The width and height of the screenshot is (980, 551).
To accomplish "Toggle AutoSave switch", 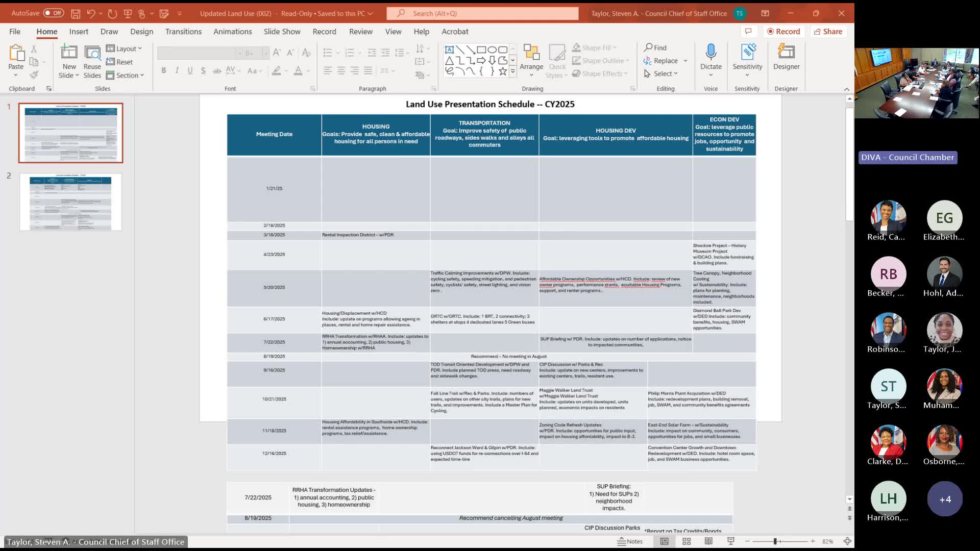I will (x=53, y=13).
